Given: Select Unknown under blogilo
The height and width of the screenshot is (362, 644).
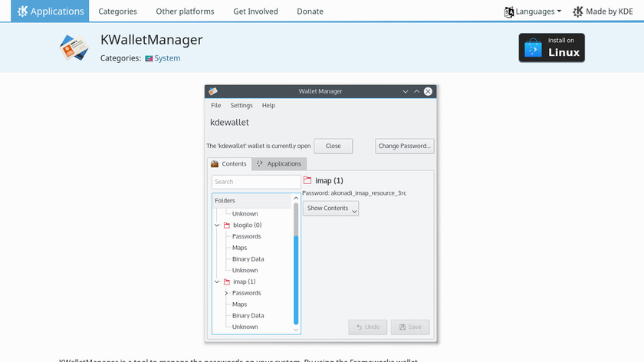Looking at the screenshot, I should [245, 271].
